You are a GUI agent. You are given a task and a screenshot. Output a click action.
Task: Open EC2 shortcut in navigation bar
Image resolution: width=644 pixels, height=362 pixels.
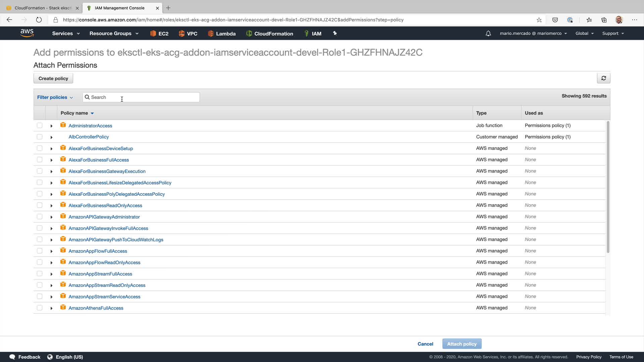tap(159, 34)
